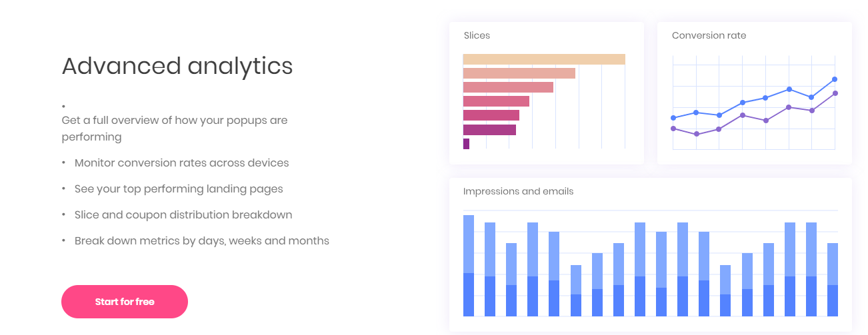Click the first blue line point in Conversion rate
The image size is (868, 335).
[x=673, y=118]
